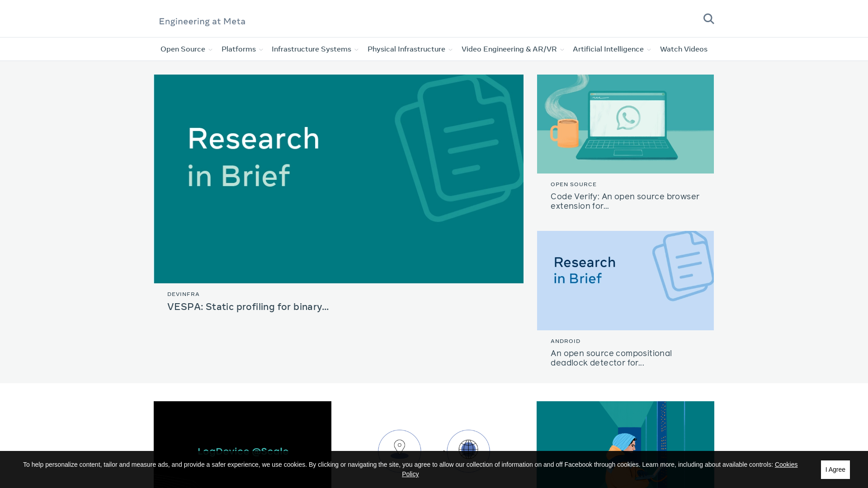
Task: Accept cookies with I Agree button
Action: click(835, 469)
